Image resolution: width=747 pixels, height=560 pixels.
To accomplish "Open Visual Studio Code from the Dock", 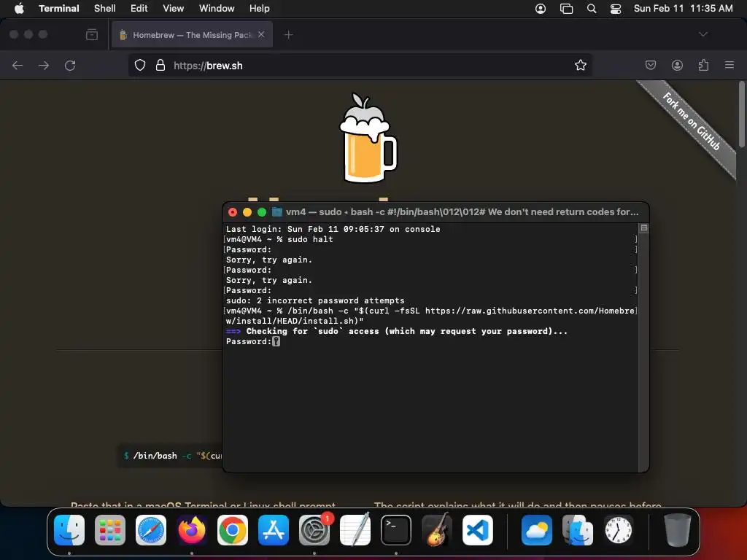I will point(477,530).
